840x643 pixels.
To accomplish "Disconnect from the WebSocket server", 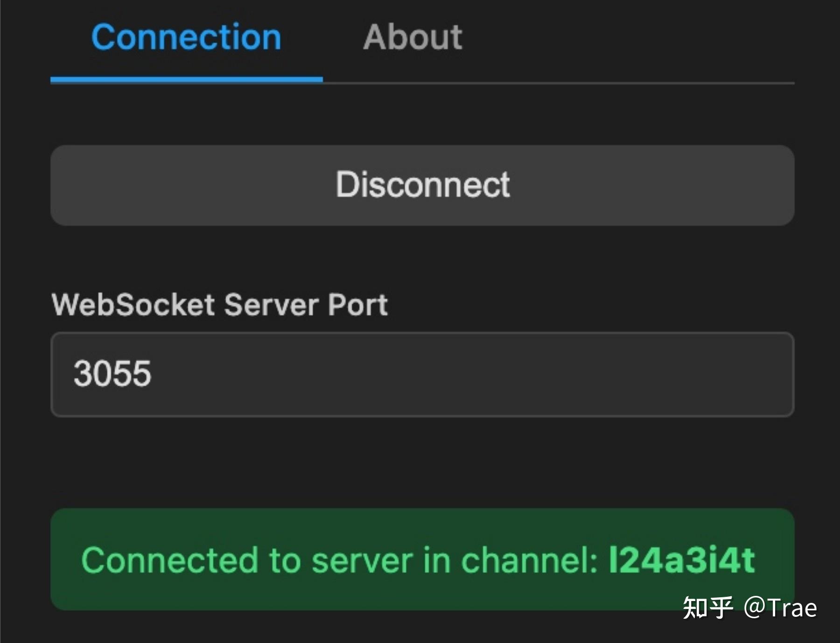I will coord(422,185).
